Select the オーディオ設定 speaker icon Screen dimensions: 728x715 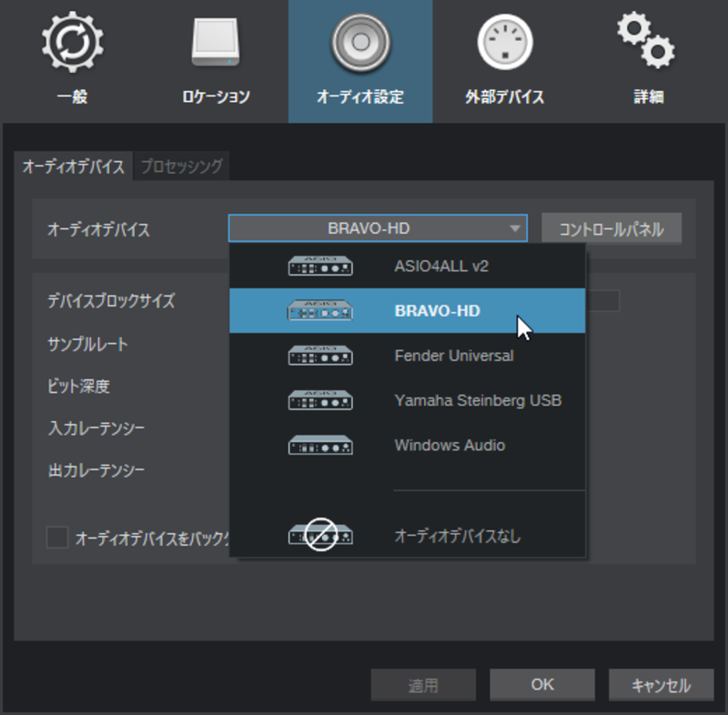coord(360,42)
